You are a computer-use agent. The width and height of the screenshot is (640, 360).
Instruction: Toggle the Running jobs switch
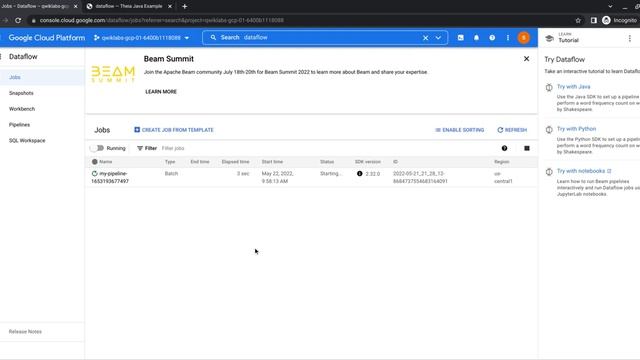click(x=97, y=148)
